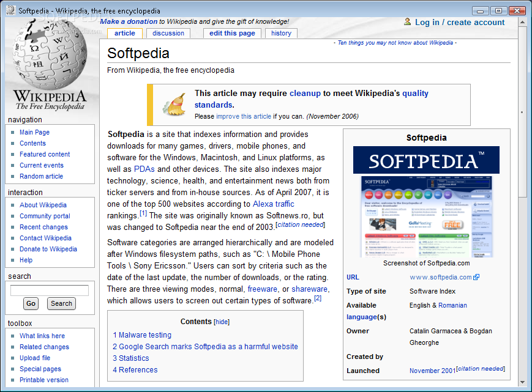Click the external link icon after www.softpedia.com

pos(476,277)
